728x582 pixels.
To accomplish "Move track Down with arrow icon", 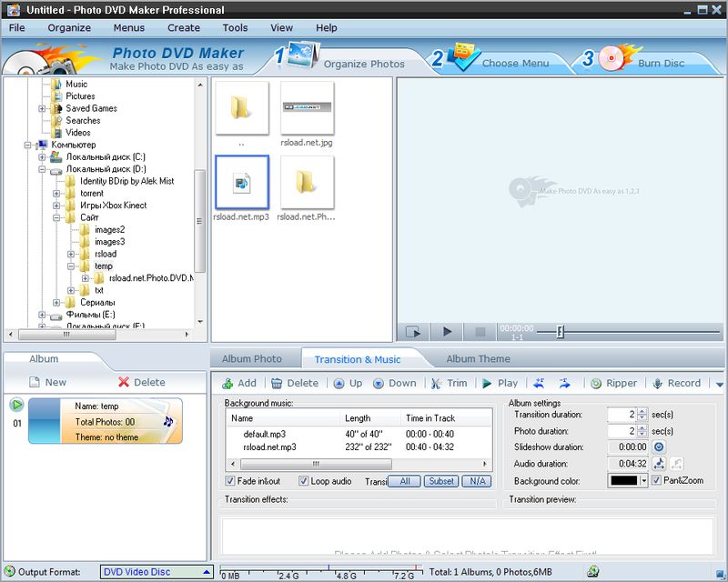I will point(379,384).
